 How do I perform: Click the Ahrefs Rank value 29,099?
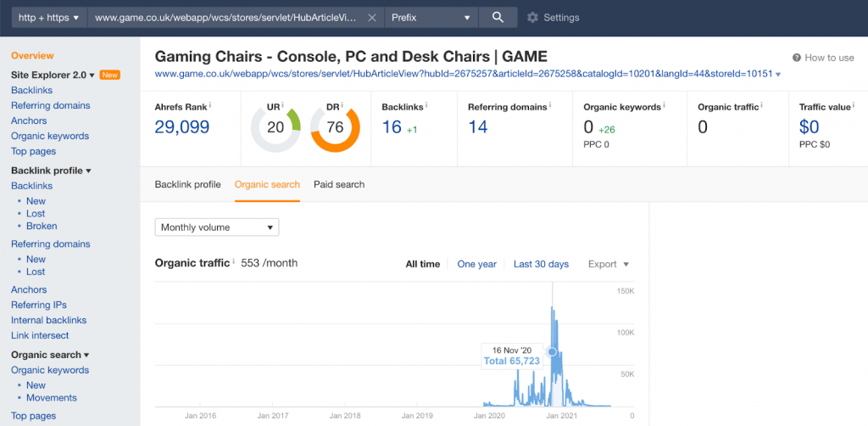point(182,127)
